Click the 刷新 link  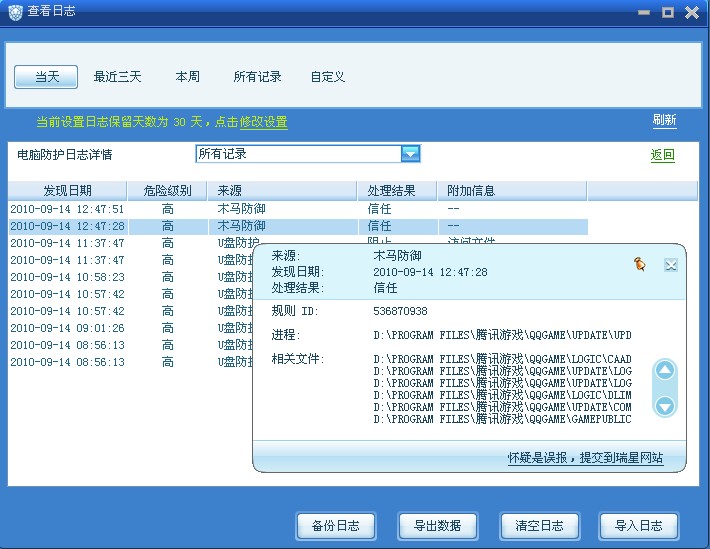coord(664,120)
